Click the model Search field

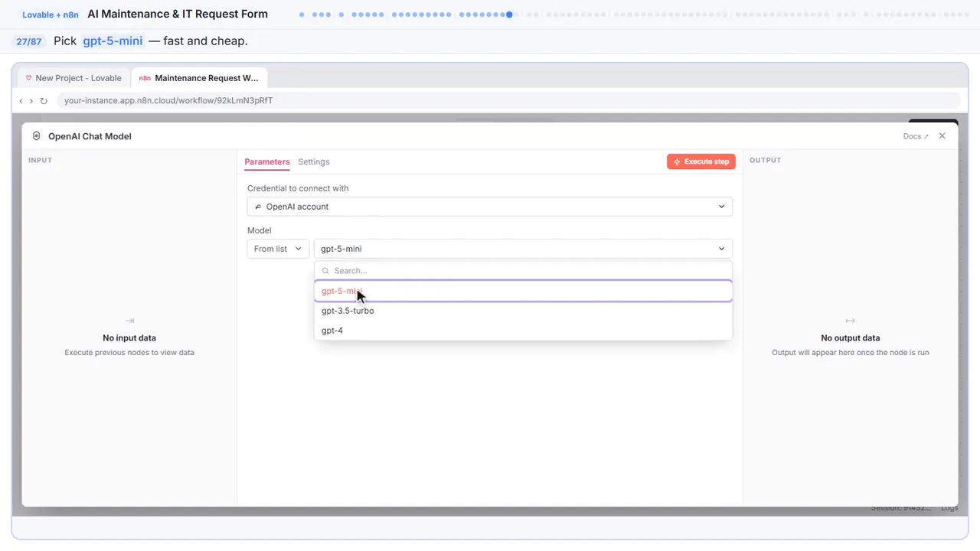pos(523,271)
